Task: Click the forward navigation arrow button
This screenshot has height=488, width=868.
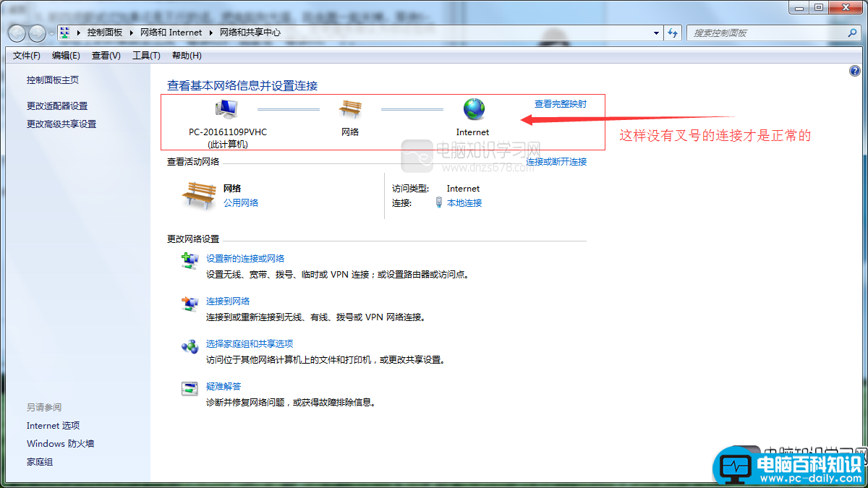Action: point(37,33)
